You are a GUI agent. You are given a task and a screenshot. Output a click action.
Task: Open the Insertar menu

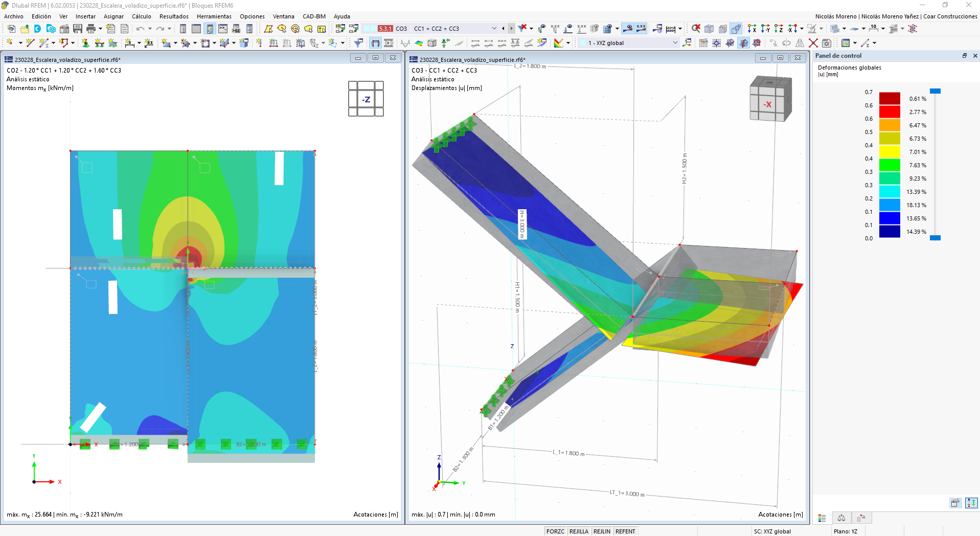click(x=85, y=16)
